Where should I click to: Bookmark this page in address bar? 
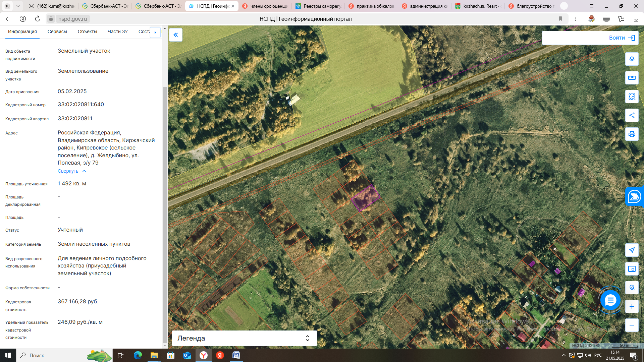(x=560, y=19)
